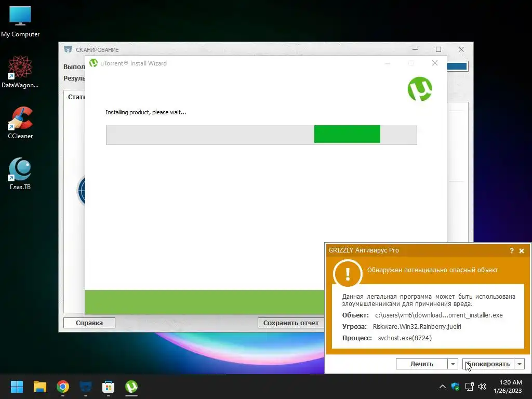Minimize the СКАНИРОВАНИЕ window
The height and width of the screenshot is (399, 532).
click(x=415, y=49)
